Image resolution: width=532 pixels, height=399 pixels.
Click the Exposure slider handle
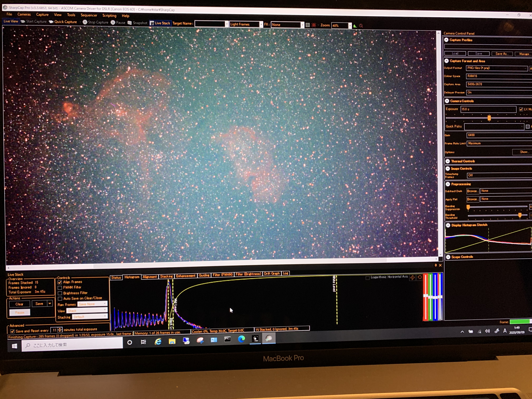tap(489, 118)
